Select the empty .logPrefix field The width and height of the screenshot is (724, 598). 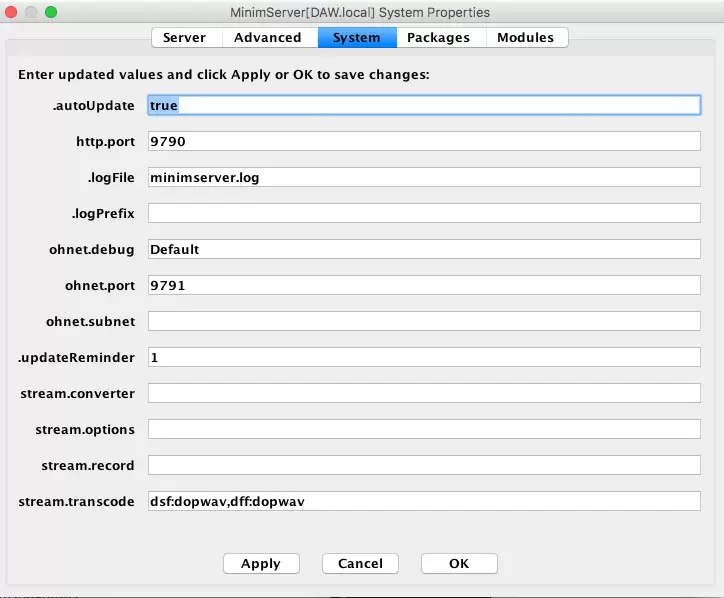pos(423,214)
